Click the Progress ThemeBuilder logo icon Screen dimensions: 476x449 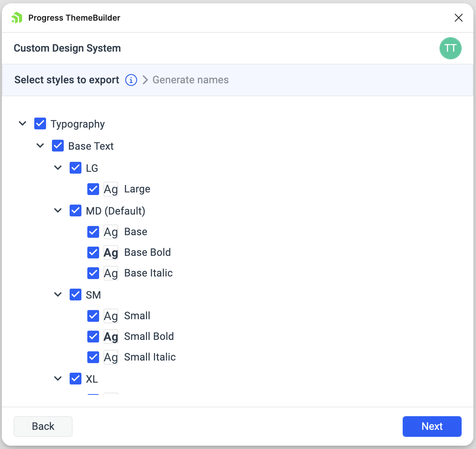pos(16,17)
